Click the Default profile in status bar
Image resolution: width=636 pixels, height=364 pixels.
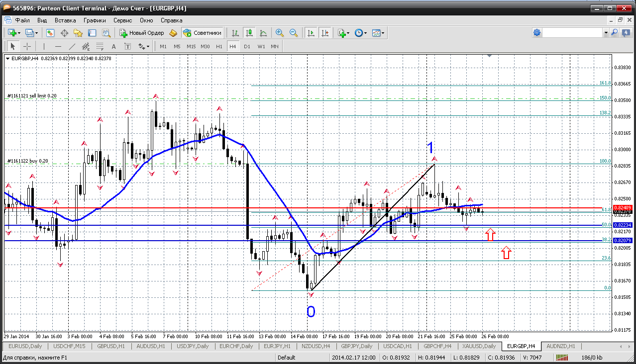tap(286, 357)
